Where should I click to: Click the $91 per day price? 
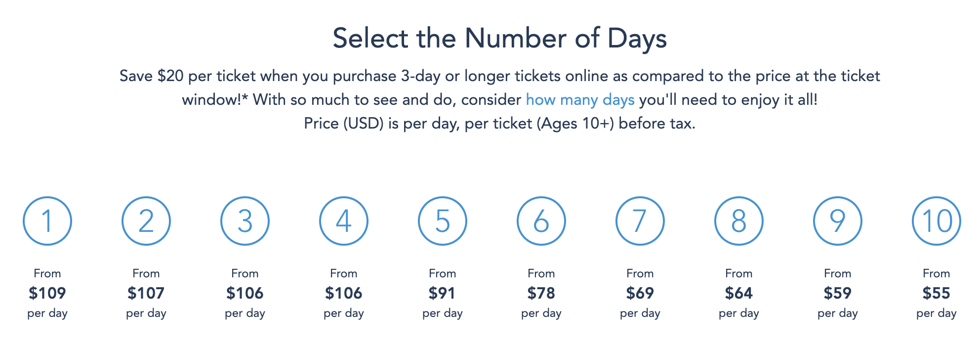[x=443, y=293]
